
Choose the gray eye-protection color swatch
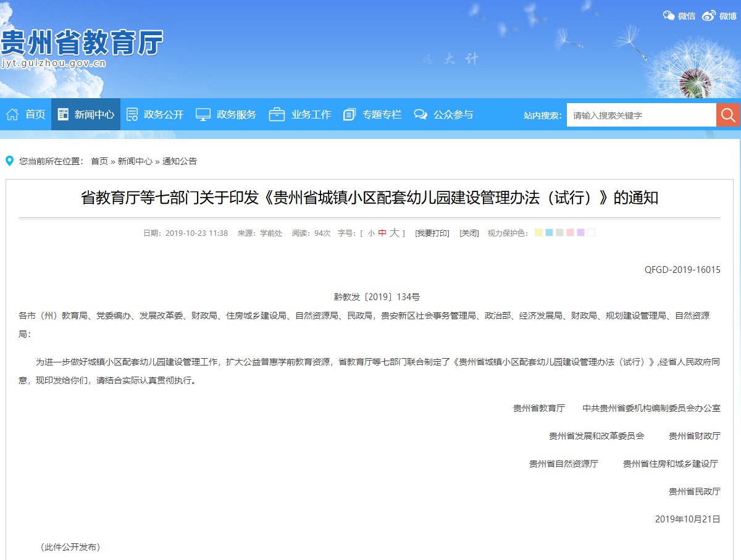[559, 233]
